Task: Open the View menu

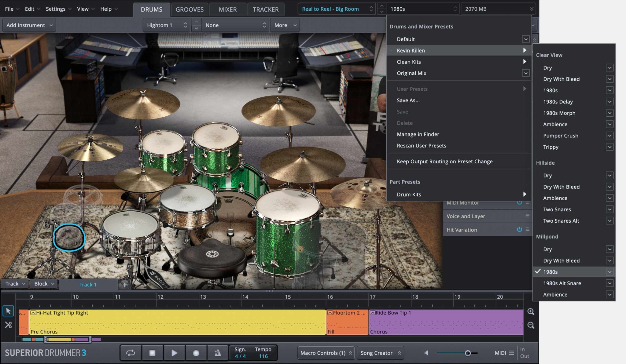Action: point(86,9)
